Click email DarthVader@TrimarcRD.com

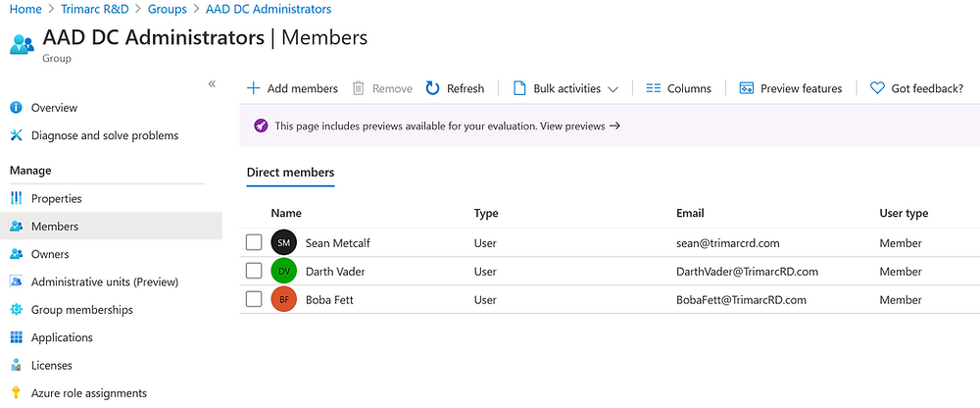tap(748, 272)
